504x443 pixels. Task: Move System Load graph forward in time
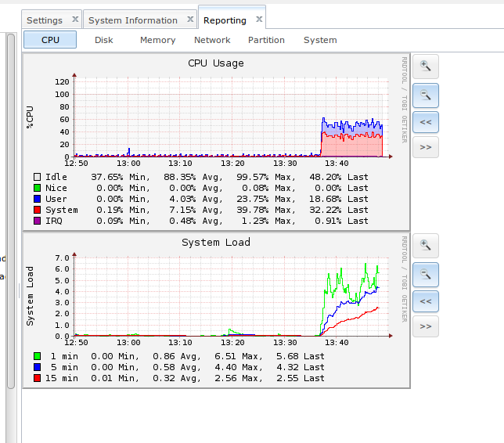click(x=425, y=326)
